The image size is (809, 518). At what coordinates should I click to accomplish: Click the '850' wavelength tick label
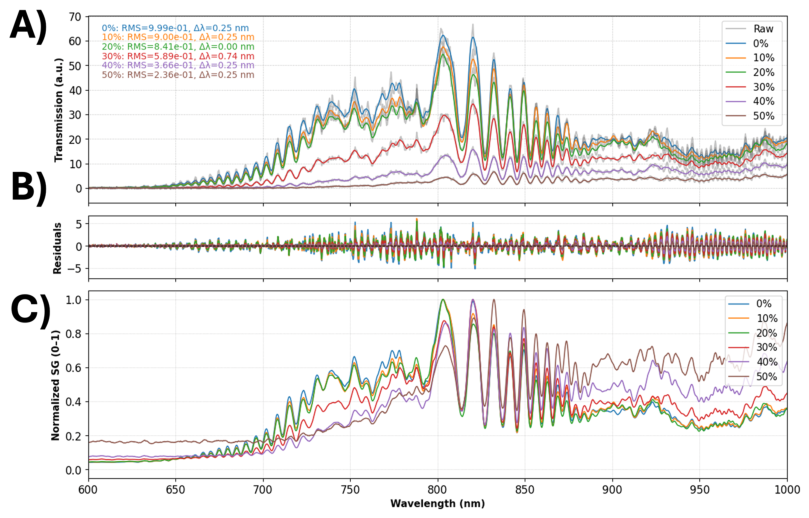coord(525,488)
